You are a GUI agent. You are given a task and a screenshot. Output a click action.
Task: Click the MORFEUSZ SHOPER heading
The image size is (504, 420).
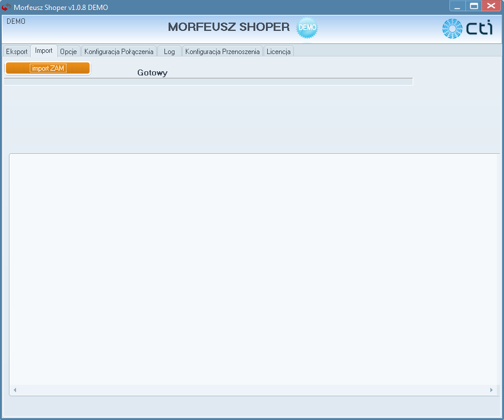point(229,27)
